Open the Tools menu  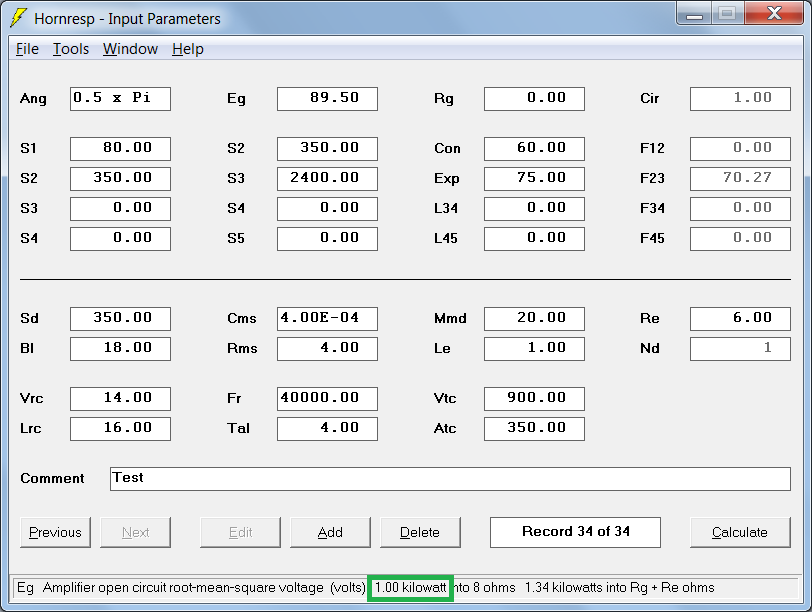point(71,49)
